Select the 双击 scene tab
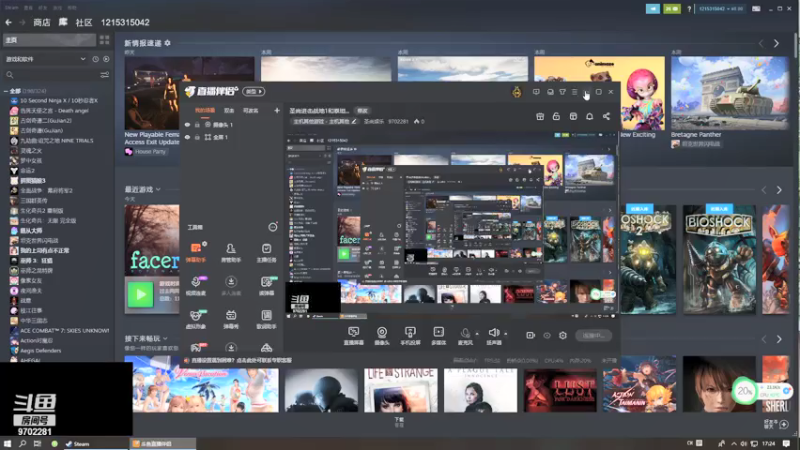The image size is (800, 450). coord(229,110)
